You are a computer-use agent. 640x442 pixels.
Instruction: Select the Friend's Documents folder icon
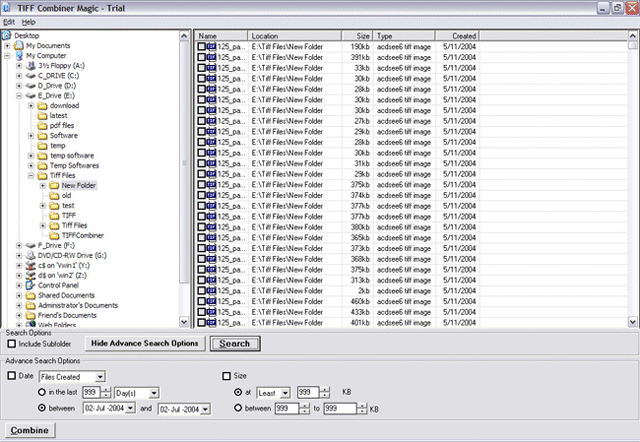tap(31, 315)
